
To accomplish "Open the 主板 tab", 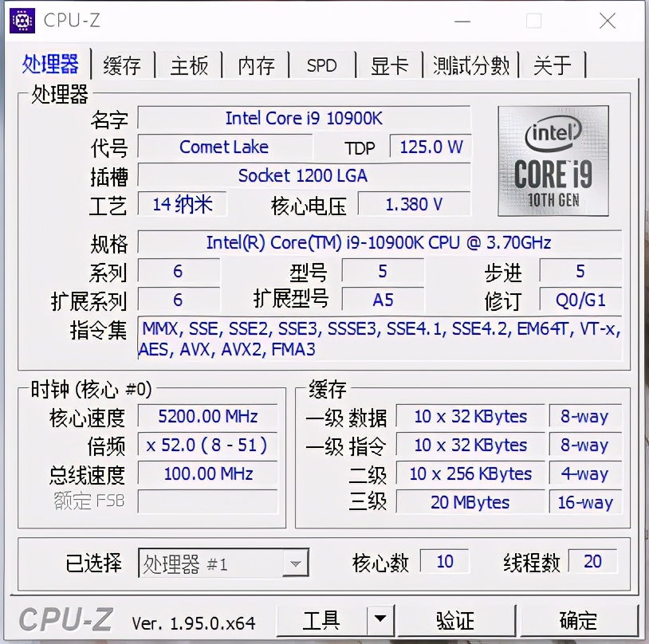I will (189, 66).
